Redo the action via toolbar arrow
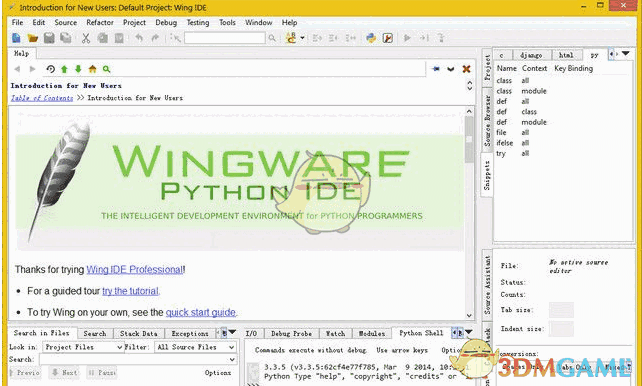The height and width of the screenshot is (386, 642). pos(155,38)
